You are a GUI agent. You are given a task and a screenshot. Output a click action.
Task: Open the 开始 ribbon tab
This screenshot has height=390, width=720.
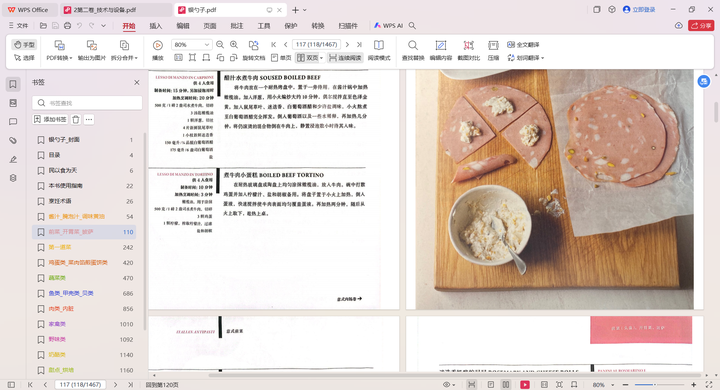pos(129,26)
